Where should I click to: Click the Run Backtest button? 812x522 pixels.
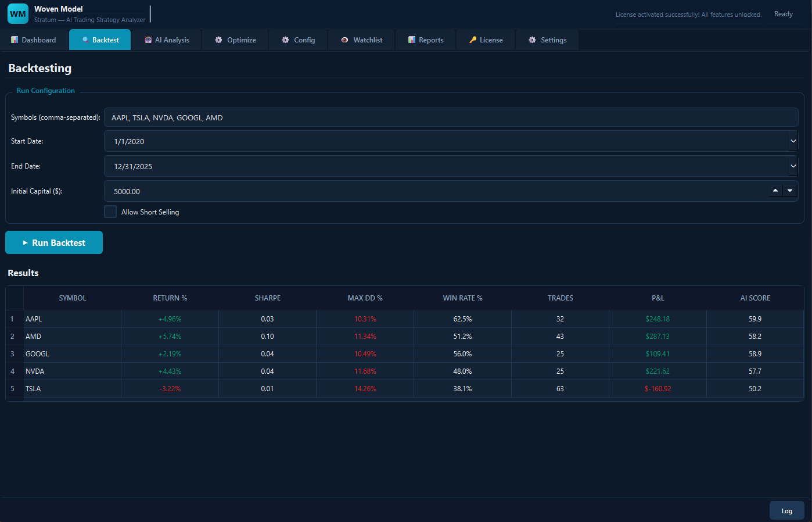tap(54, 242)
